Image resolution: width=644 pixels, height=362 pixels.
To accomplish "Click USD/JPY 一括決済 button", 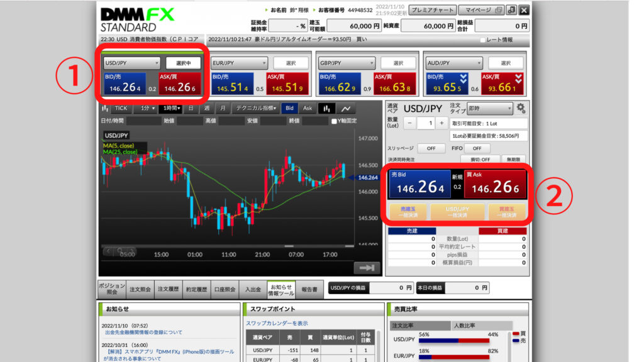I will 458,212.
